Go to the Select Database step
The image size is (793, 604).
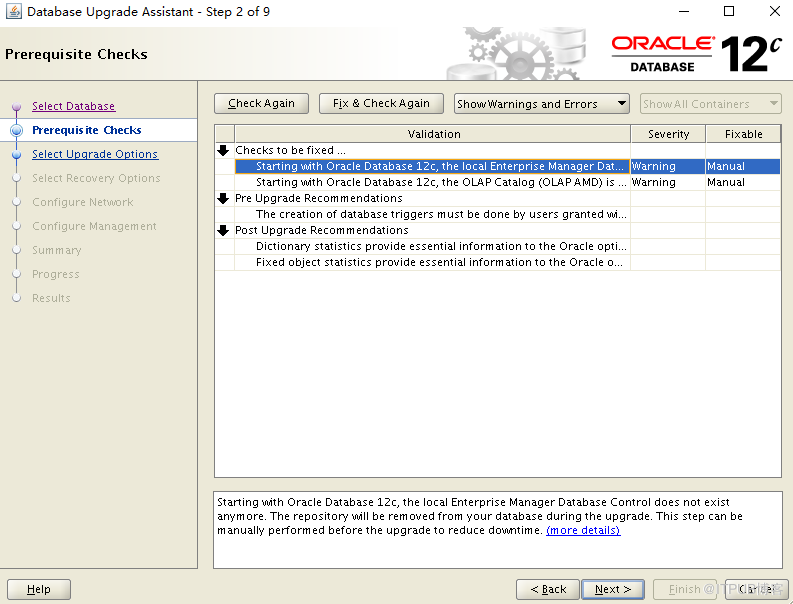(x=74, y=106)
